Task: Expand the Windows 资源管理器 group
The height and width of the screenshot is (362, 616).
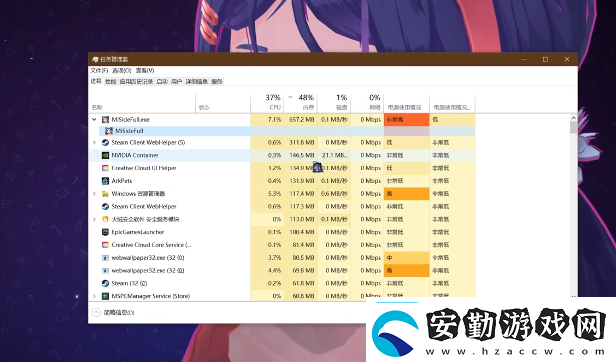Action: [94, 194]
